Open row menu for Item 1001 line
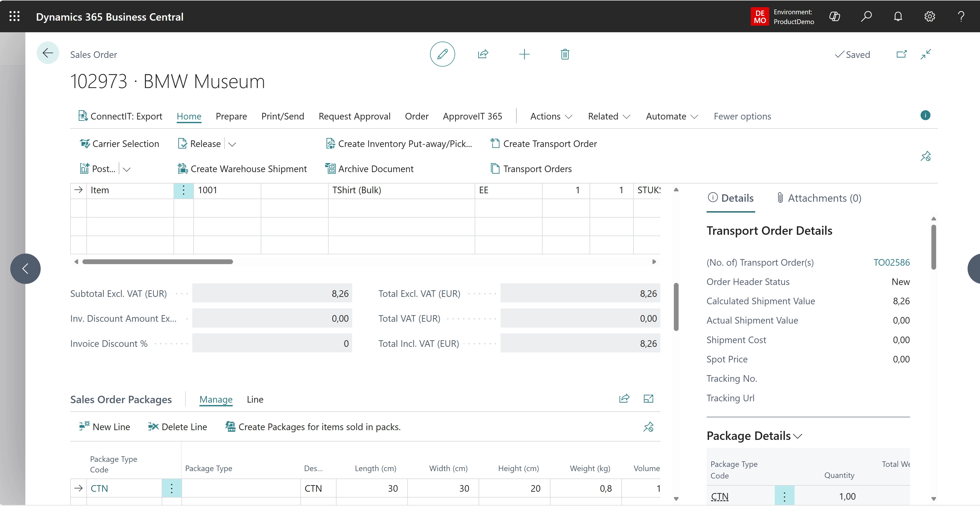Image resolution: width=980 pixels, height=506 pixels. point(183,190)
